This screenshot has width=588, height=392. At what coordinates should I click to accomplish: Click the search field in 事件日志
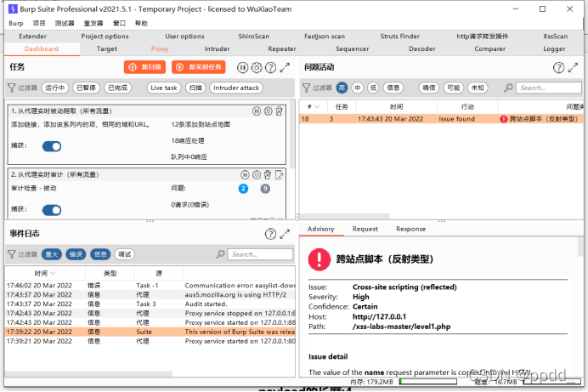(260, 254)
